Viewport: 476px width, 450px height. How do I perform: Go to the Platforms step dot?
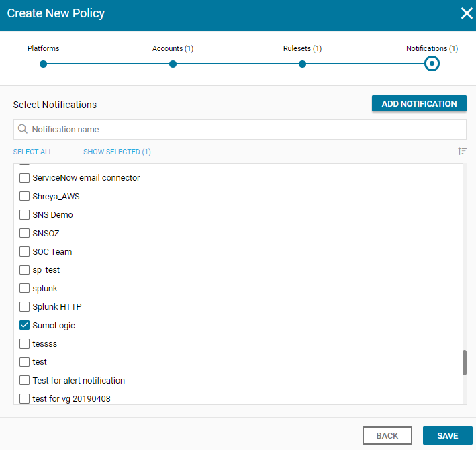[44, 64]
